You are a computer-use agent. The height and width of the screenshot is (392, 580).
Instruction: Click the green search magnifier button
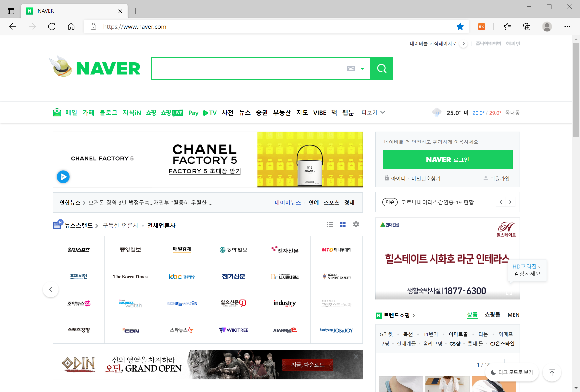pyautogui.click(x=382, y=68)
